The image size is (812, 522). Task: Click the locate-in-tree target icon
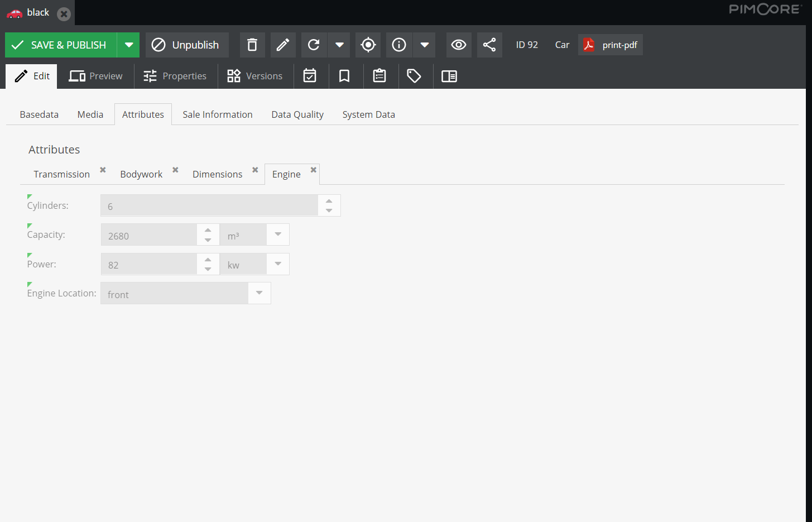coord(368,45)
